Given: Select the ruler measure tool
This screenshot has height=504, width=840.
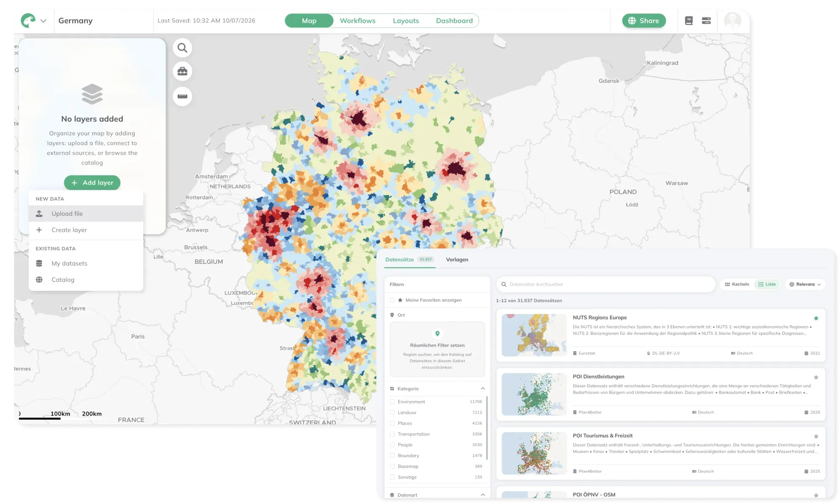Looking at the screenshot, I should tap(182, 96).
